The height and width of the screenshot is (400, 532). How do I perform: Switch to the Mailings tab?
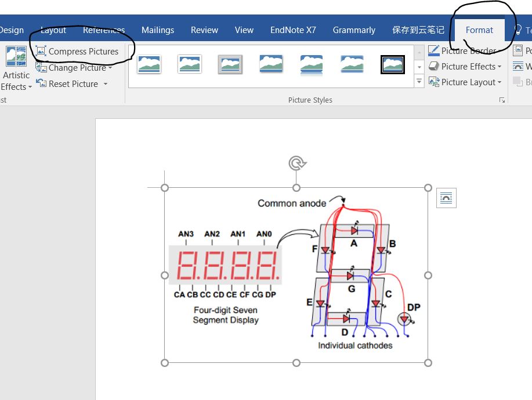pos(158,30)
